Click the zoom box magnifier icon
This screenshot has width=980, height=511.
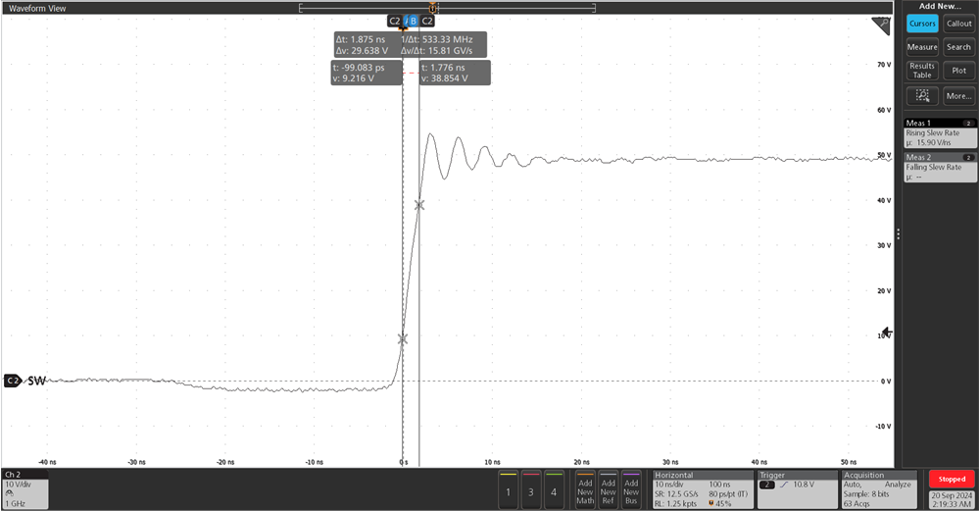(x=921, y=96)
